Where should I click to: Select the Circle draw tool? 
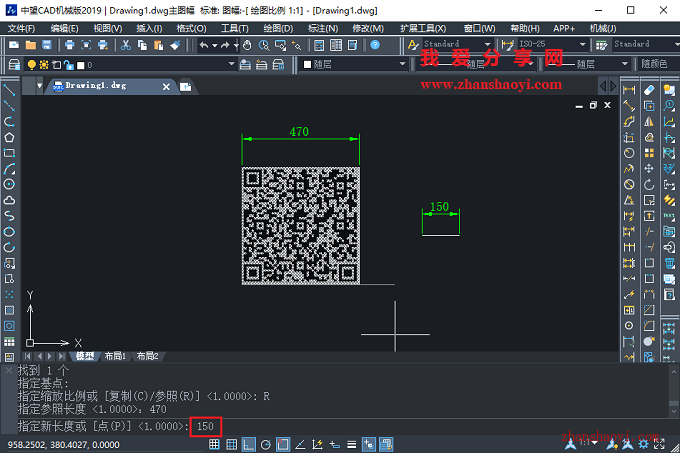coord(9,184)
